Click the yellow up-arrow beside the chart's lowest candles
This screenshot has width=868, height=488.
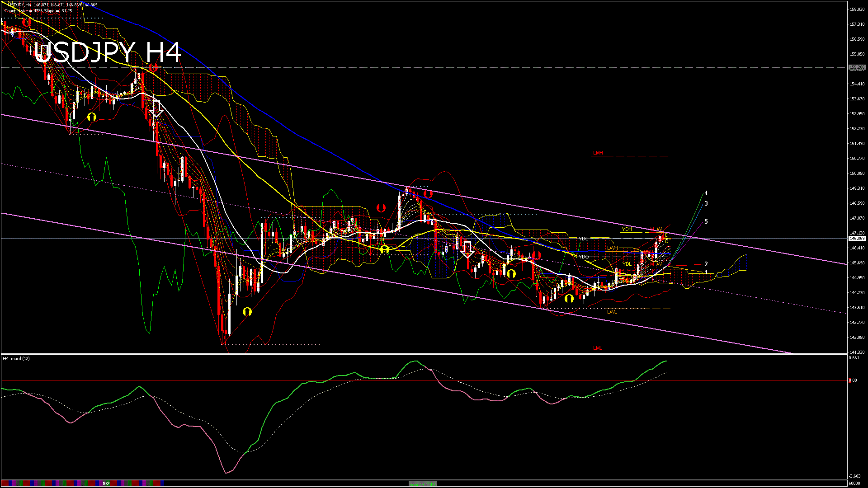click(x=247, y=311)
